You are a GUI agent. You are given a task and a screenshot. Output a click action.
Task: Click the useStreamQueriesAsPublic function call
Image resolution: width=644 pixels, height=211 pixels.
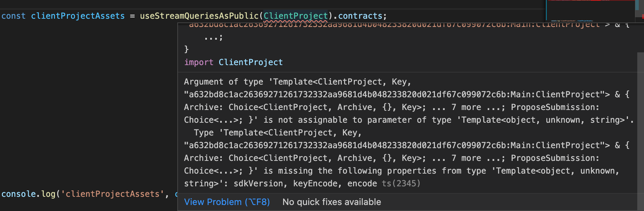point(199,16)
